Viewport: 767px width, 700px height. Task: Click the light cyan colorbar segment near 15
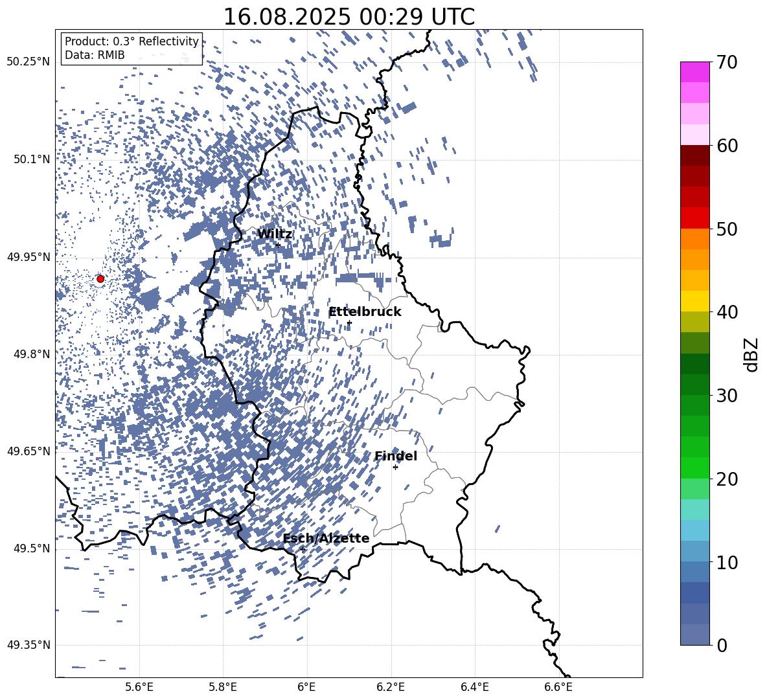tap(694, 510)
